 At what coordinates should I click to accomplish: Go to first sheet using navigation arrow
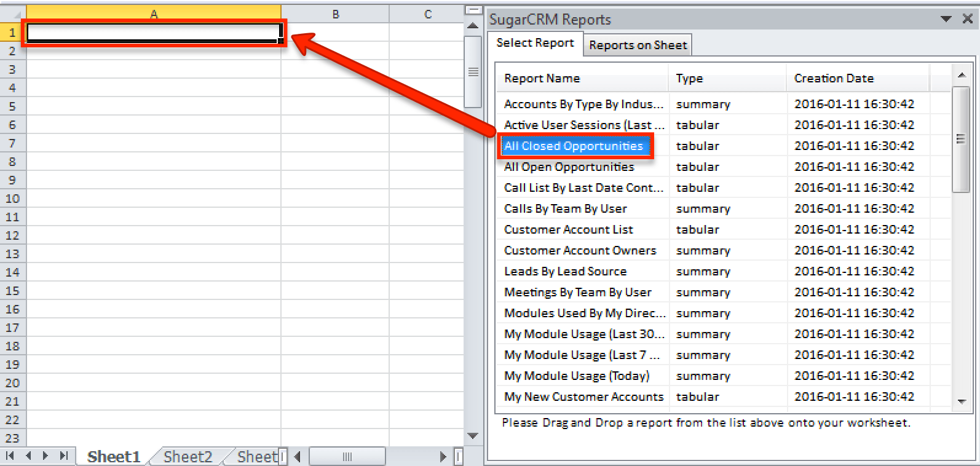(10, 456)
